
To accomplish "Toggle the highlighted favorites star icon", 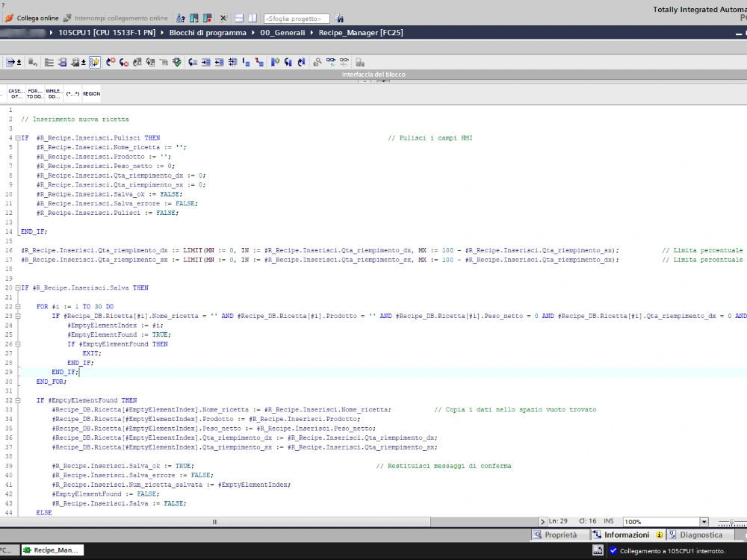I will coord(95,62).
